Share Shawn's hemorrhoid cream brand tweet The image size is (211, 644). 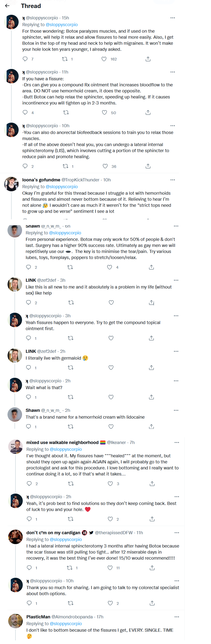(x=151, y=427)
